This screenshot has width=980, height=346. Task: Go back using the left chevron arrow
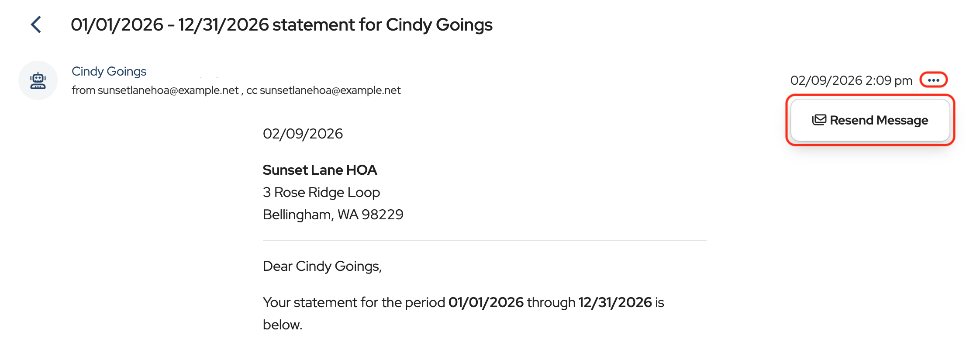click(36, 24)
